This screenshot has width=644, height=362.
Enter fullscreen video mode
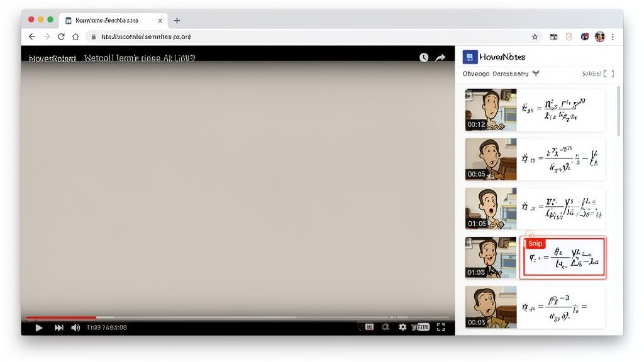pyautogui.click(x=440, y=327)
